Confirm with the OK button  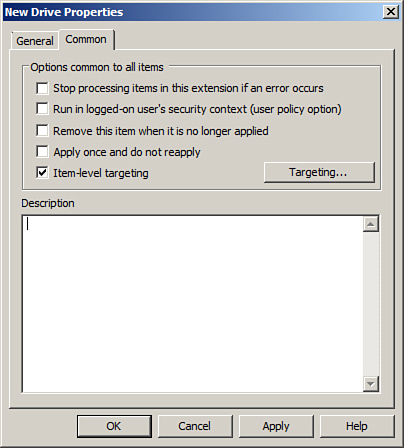tap(114, 426)
